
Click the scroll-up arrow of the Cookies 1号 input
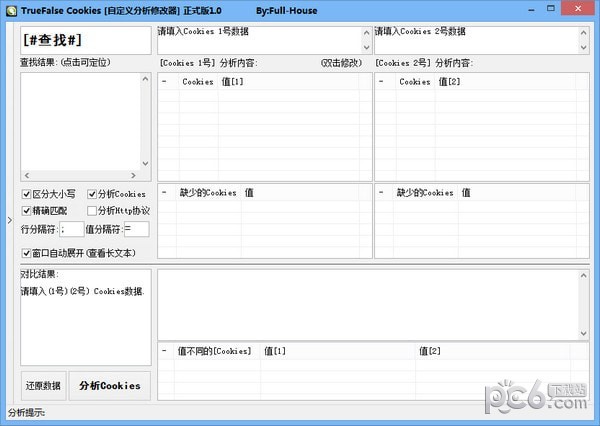[366, 32]
